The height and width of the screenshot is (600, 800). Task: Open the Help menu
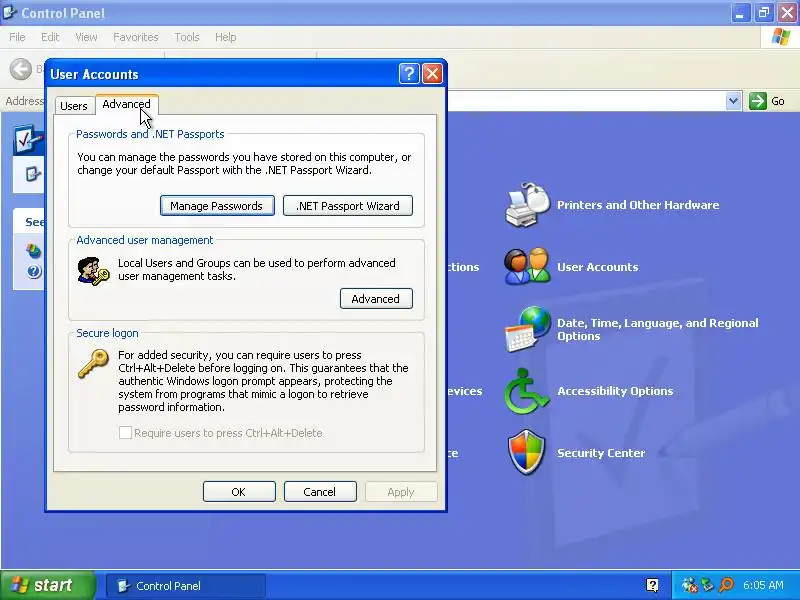coord(226,37)
